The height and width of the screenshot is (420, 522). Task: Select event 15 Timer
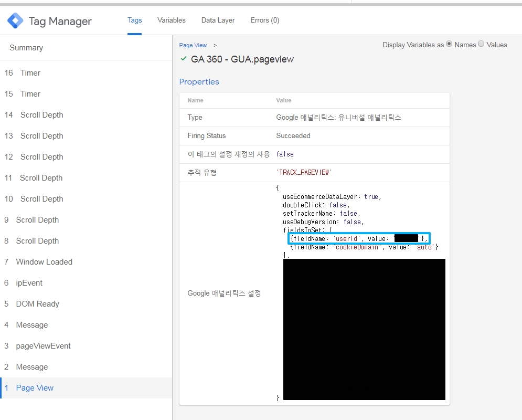point(86,94)
